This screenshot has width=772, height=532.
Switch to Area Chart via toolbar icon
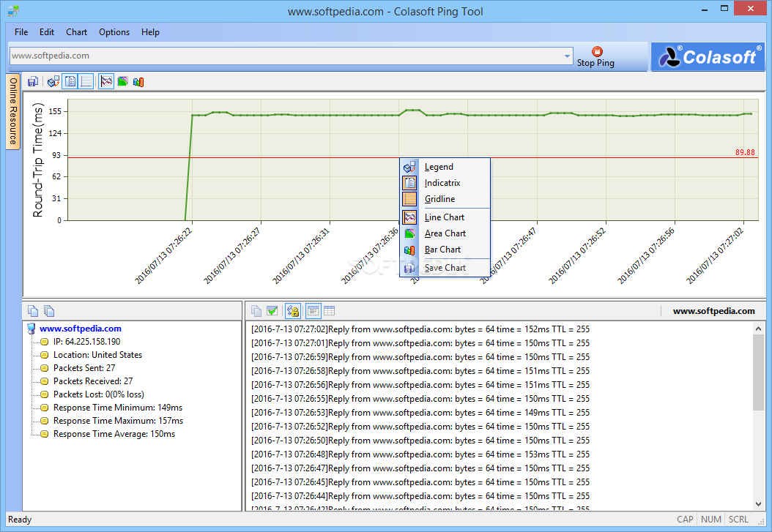coord(122,82)
